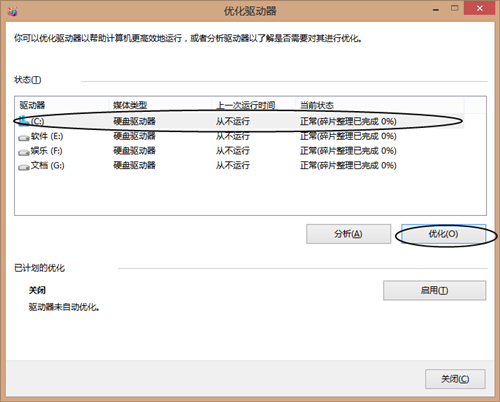
Task: Sort by the 当前状态 column header
Action: pyautogui.click(x=380, y=105)
